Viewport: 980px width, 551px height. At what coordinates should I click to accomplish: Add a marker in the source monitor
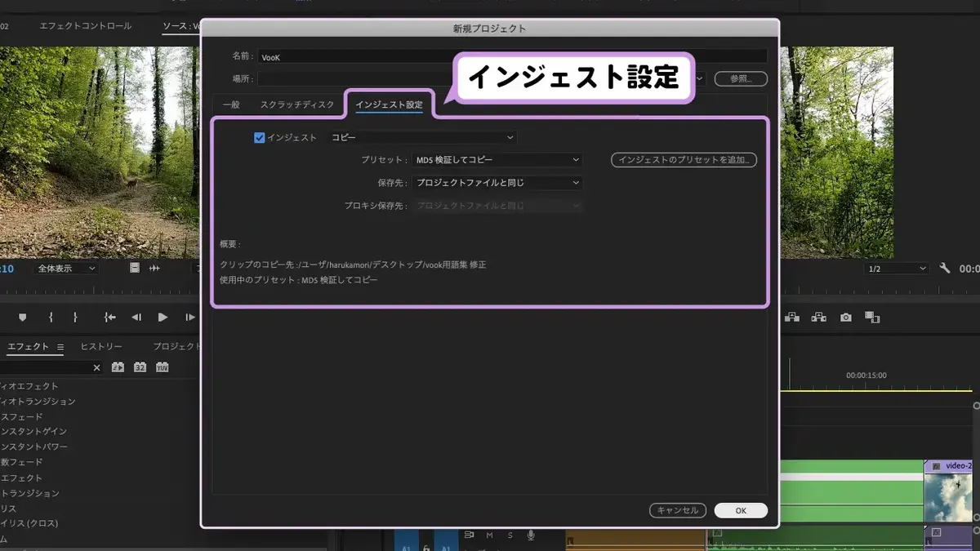[23, 317]
